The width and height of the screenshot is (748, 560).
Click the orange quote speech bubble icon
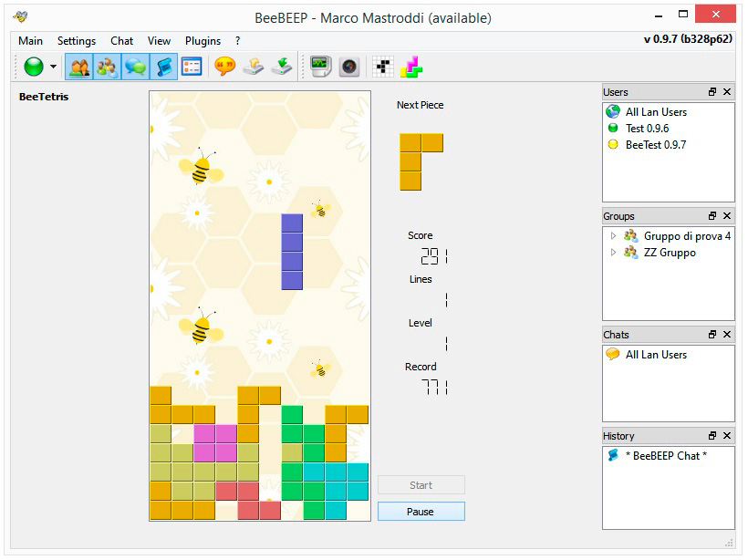(x=224, y=67)
